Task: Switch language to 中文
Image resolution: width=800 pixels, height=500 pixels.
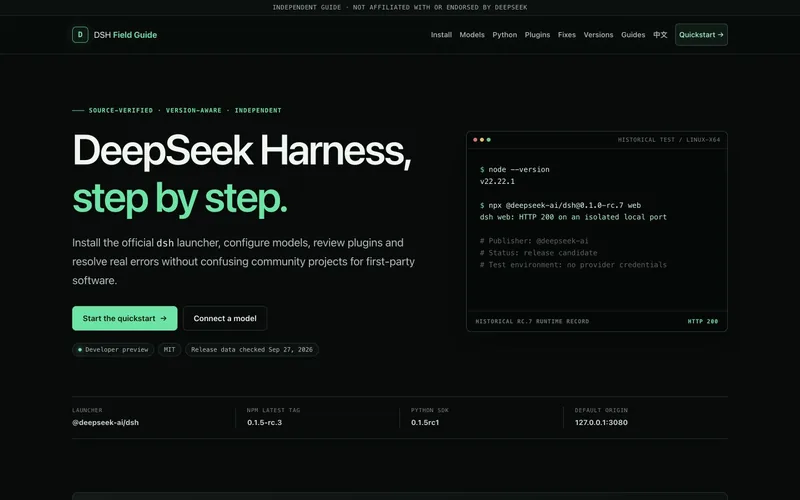Action: tap(660, 35)
